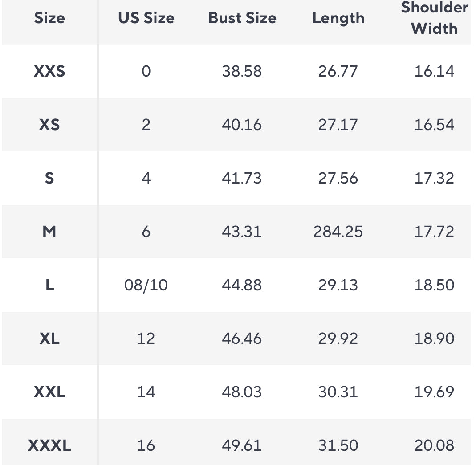The height and width of the screenshot is (465, 476).
Task: Click the 284.25 length value
Action: tap(338, 232)
